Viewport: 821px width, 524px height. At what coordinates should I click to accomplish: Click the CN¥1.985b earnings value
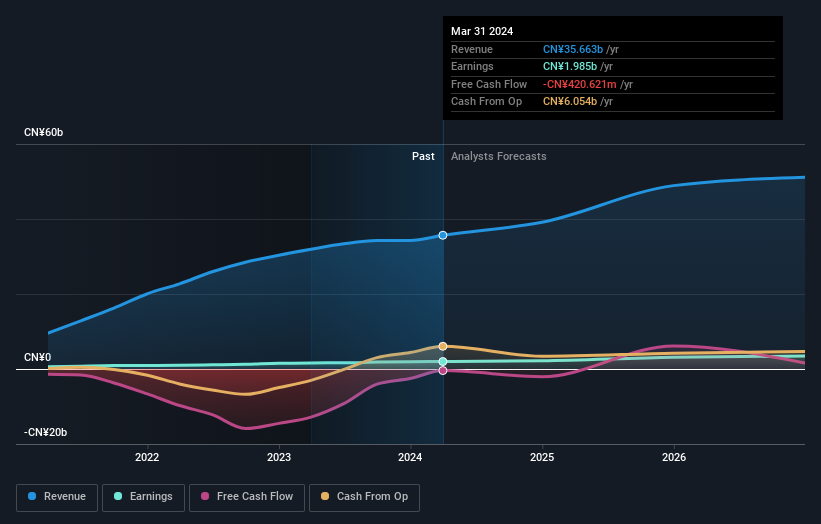[x=570, y=66]
